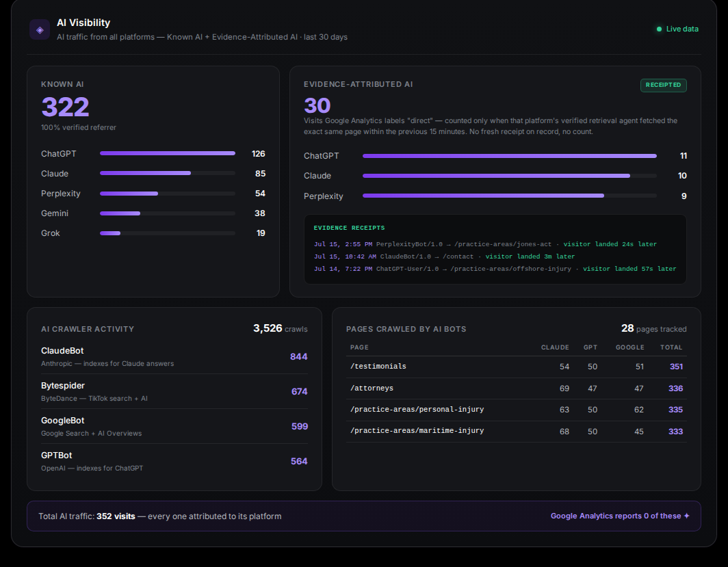Select the /practice-areas/maritime-injury page row
The height and width of the screenshot is (567, 728).
tap(517, 432)
